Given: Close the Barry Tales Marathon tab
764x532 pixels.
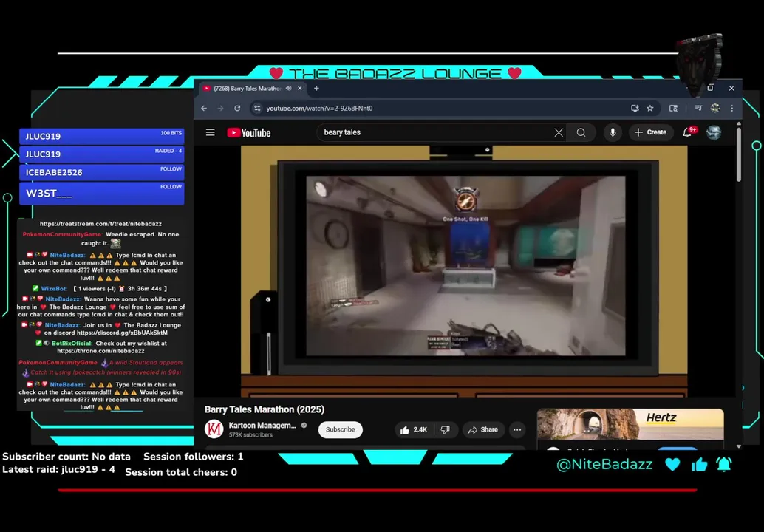Looking at the screenshot, I should [300, 88].
